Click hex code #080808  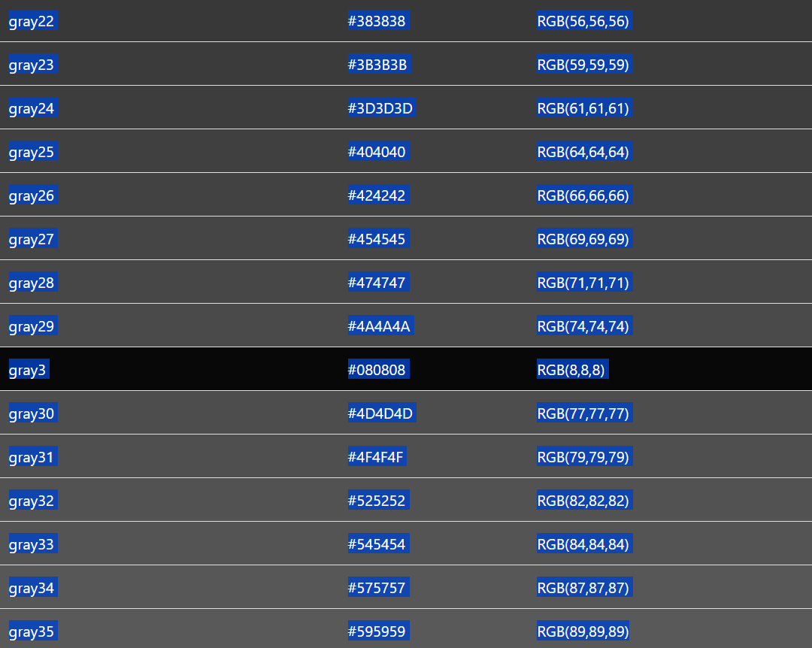(377, 369)
